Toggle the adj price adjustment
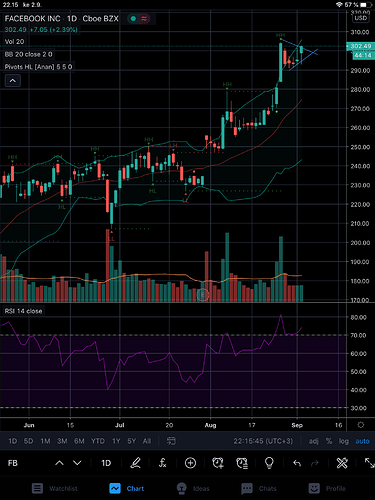Image resolution: width=375 pixels, height=500 pixels. point(313,441)
